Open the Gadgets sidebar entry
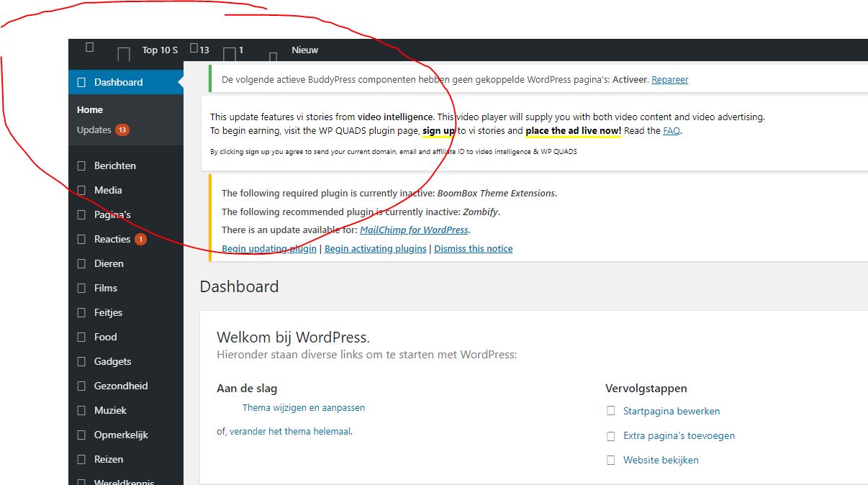 [x=112, y=361]
